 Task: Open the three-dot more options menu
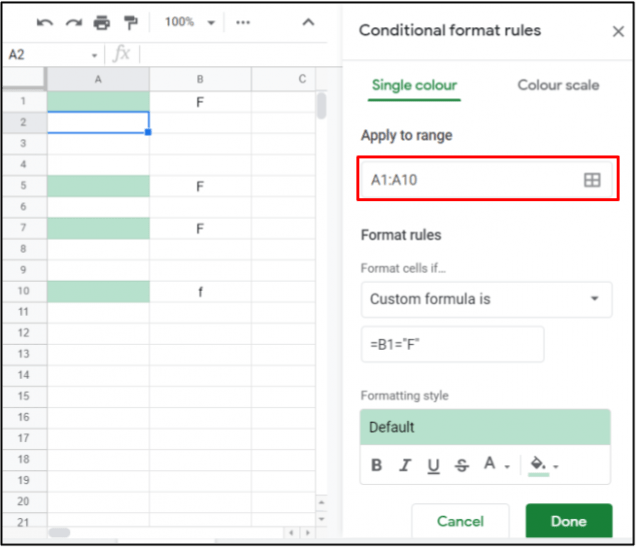point(243,22)
